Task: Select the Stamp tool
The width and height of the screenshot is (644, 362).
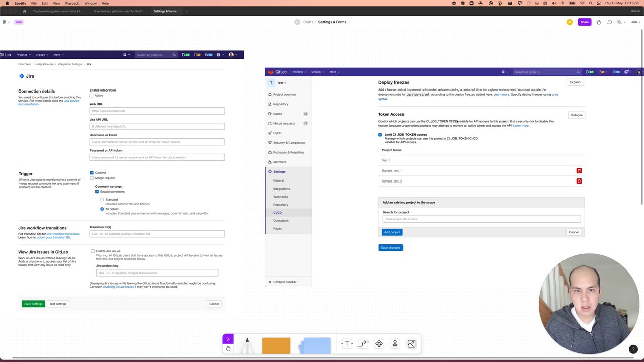Action: coord(395,344)
